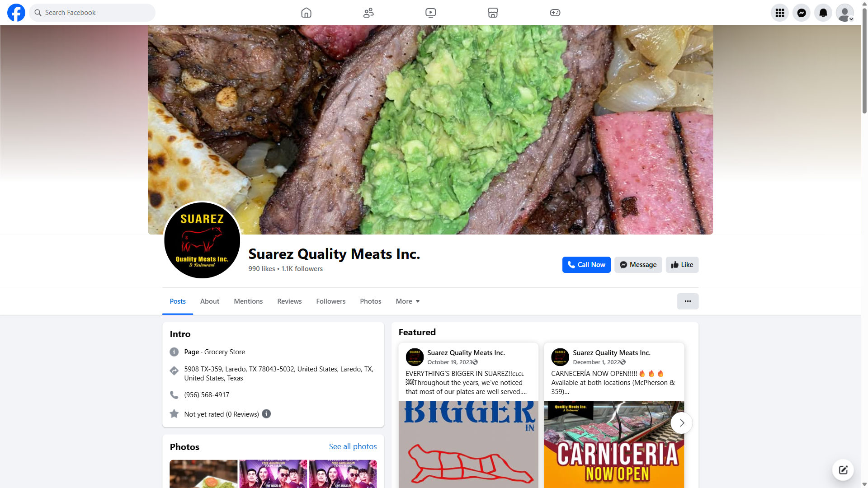
Task: Open the See all photos link
Action: point(353,446)
